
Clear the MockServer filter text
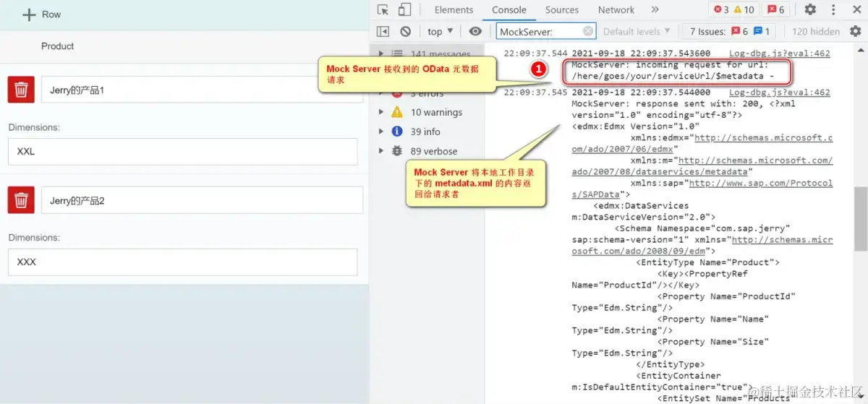tap(588, 31)
